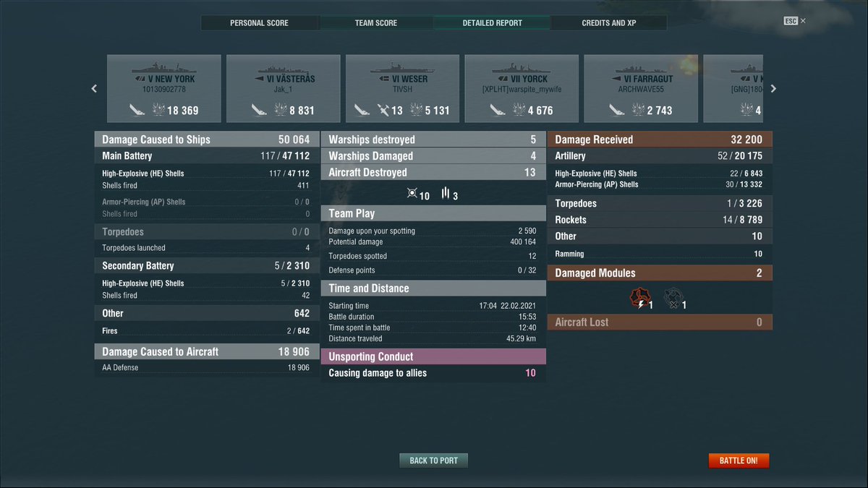Select the VI Farragut ship card
Viewport: 868px width, 488px height.
click(x=642, y=88)
